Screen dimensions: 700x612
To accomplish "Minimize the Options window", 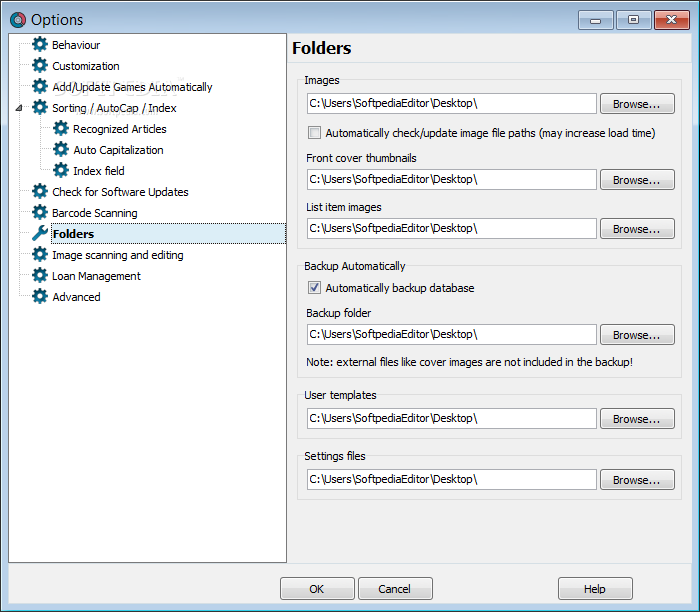I will point(596,20).
